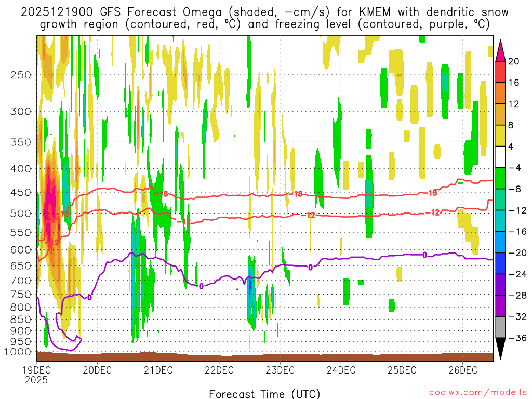Click the 800 pressure level label

pyautogui.click(x=21, y=308)
